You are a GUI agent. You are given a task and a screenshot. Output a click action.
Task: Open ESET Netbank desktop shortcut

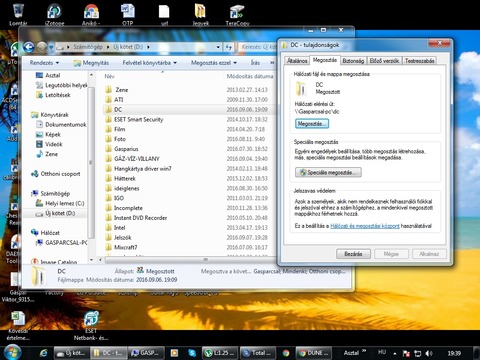[x=91, y=325]
